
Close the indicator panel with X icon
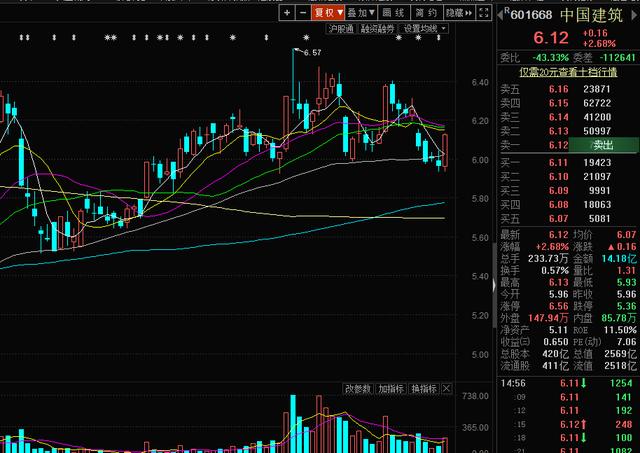tap(447, 389)
